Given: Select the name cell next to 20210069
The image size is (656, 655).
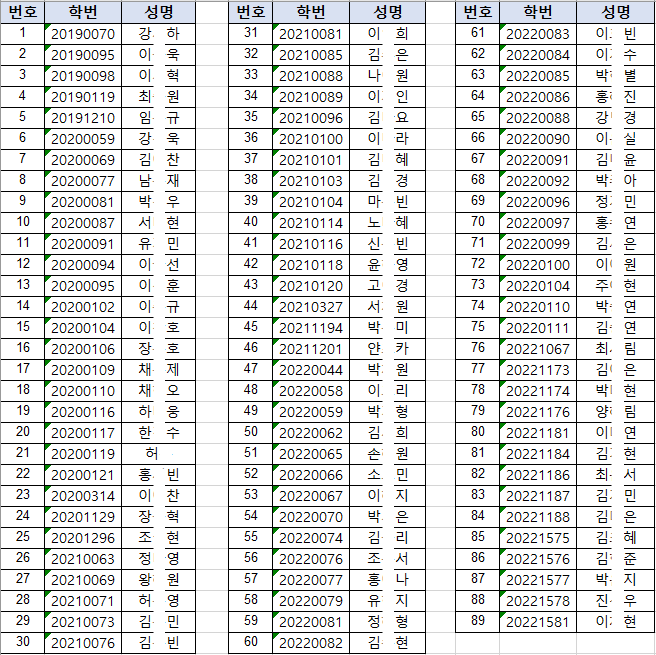Looking at the screenshot, I should pos(158,580).
